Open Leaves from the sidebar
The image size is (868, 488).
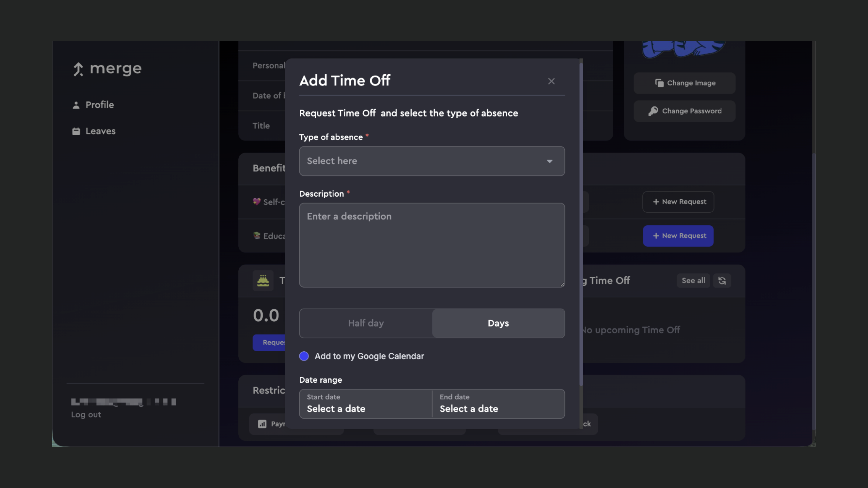(x=100, y=131)
